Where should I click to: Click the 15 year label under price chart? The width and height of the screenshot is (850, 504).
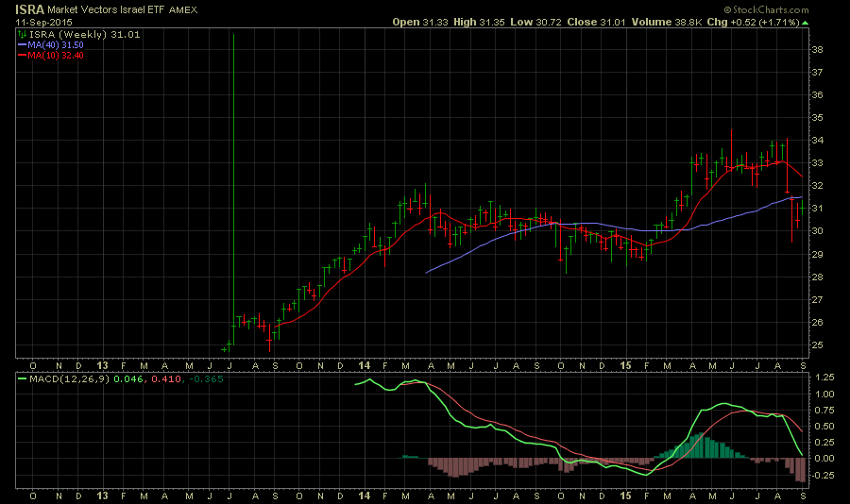tap(625, 366)
